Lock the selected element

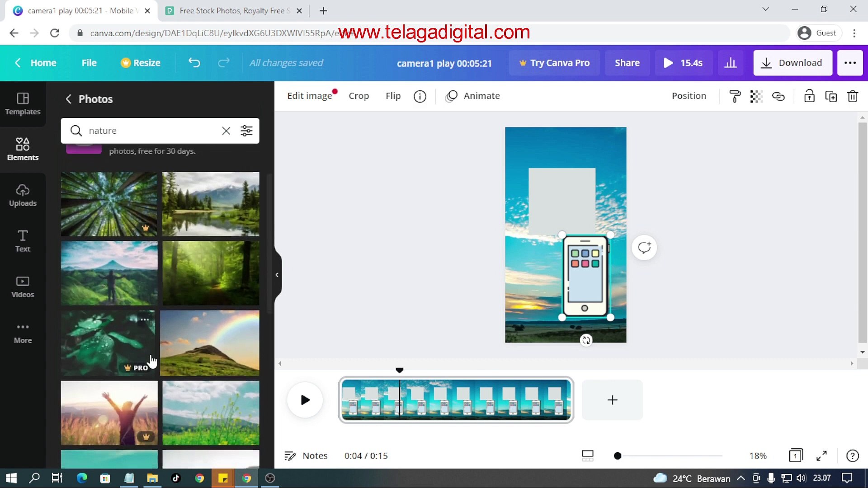click(809, 96)
